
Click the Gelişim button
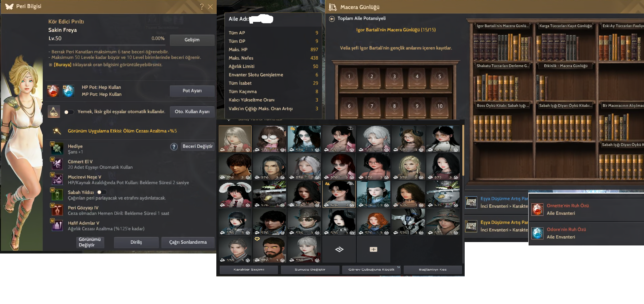coord(192,40)
